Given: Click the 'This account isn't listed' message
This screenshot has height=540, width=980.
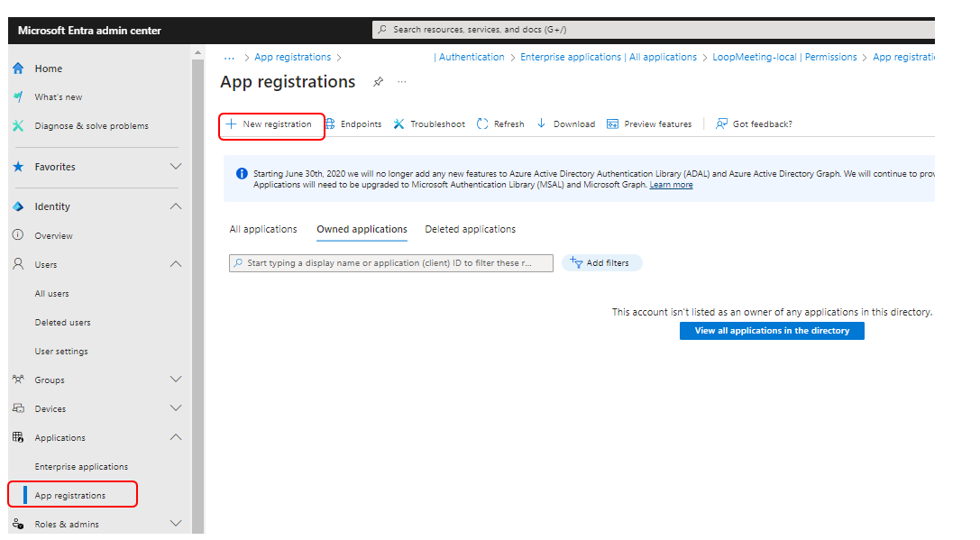Looking at the screenshot, I should pos(772,312).
